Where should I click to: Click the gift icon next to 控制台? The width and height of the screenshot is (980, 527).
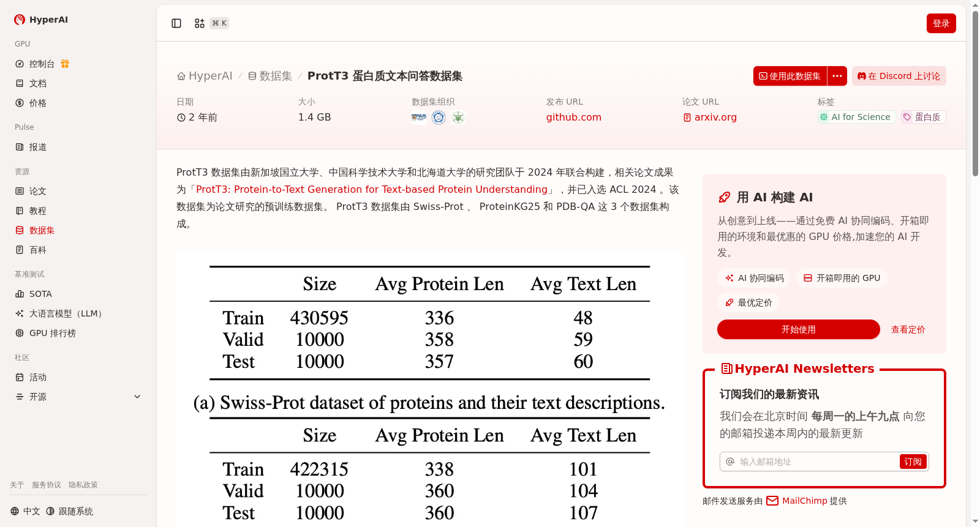click(x=65, y=64)
